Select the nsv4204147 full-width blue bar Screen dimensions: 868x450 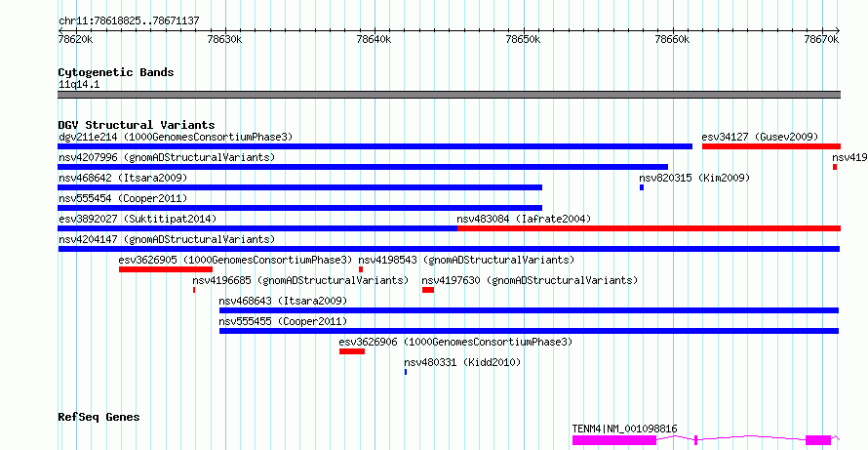(449, 249)
